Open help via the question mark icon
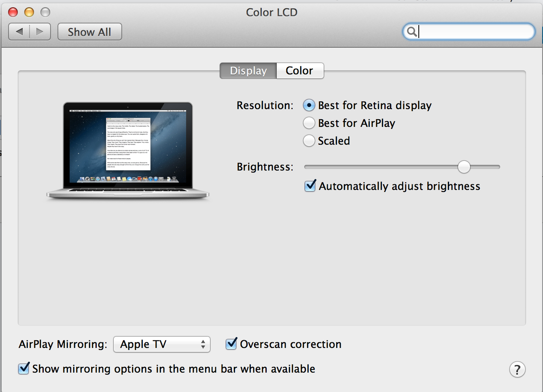The width and height of the screenshot is (543, 392). (517, 369)
